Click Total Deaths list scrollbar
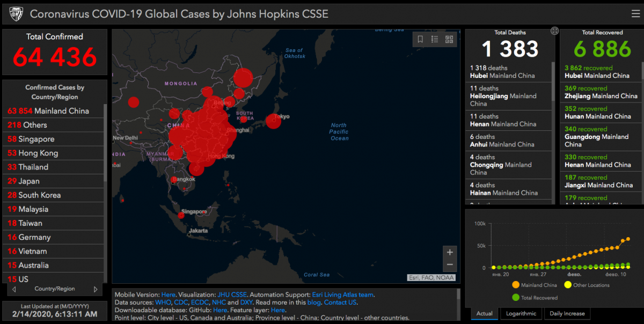Image resolution: width=644 pixels, height=324 pixels. pos(553,82)
